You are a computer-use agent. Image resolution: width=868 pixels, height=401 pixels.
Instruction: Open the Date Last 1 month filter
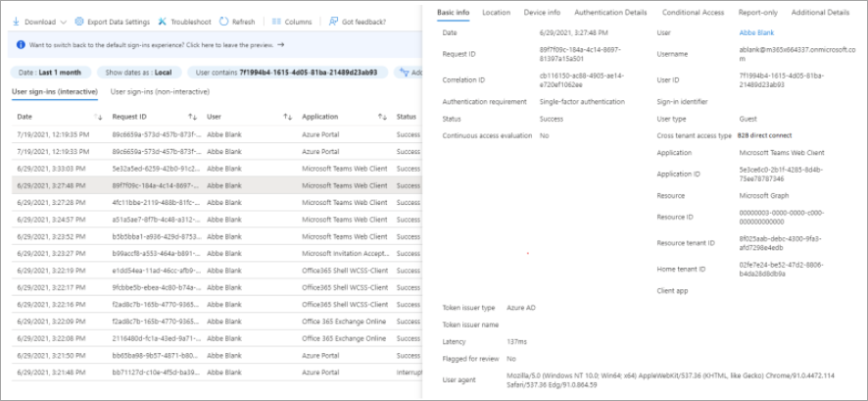click(52, 73)
